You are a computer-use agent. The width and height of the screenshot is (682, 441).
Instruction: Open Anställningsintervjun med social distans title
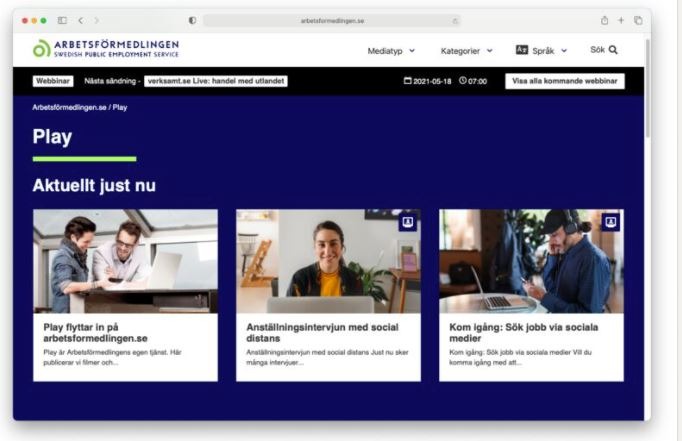[x=322, y=332]
